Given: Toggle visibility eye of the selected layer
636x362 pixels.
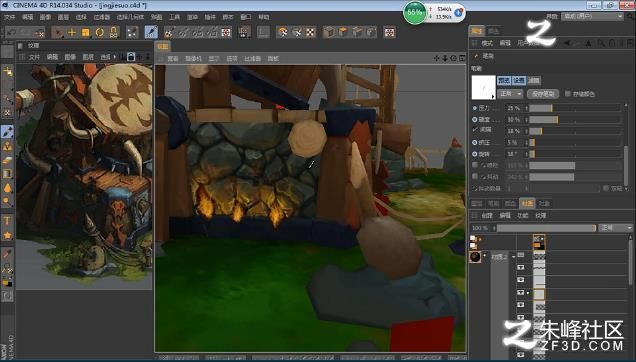Looking at the screenshot, I should 521,293.
